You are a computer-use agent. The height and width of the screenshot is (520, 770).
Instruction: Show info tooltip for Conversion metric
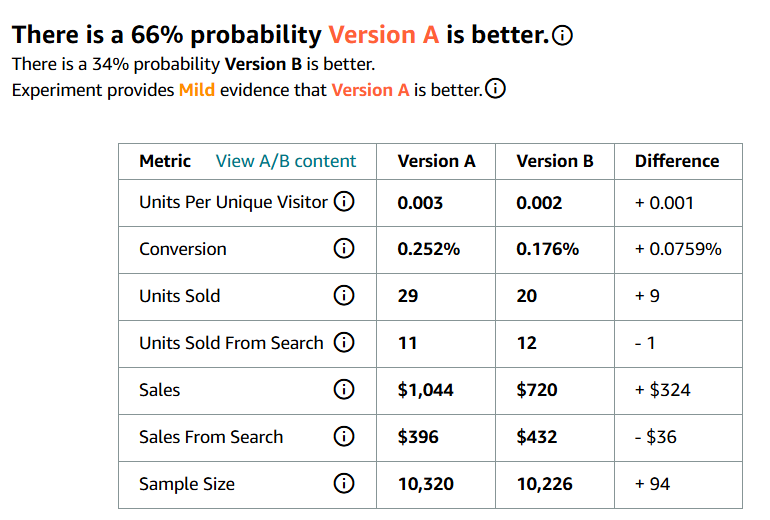tap(344, 248)
